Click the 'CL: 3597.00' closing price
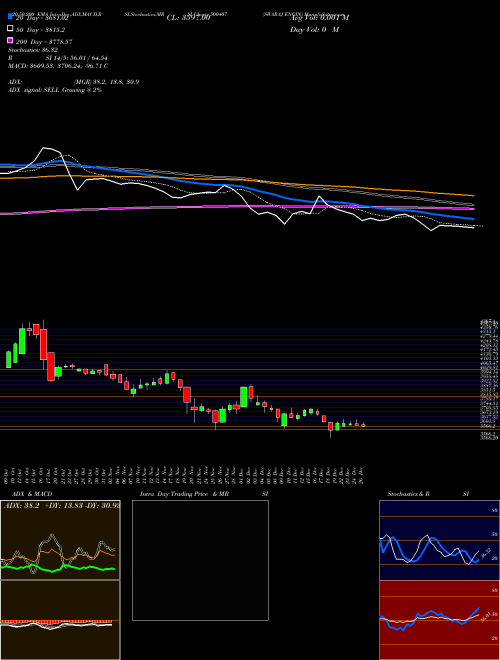500x660 pixels. click(188, 18)
